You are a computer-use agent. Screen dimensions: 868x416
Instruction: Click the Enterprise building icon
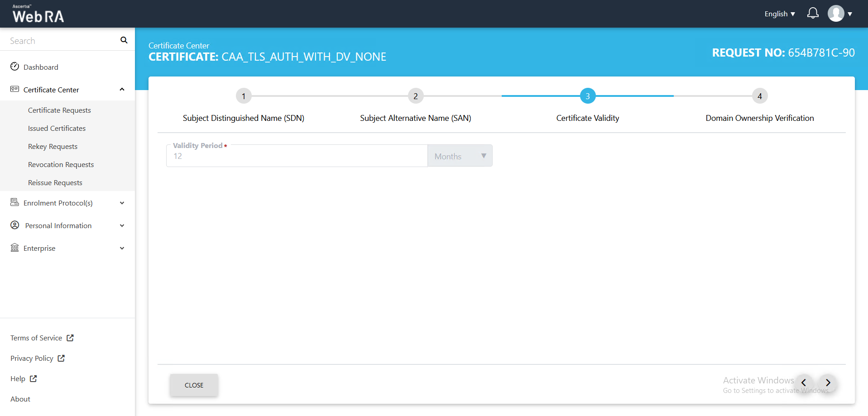coord(15,248)
